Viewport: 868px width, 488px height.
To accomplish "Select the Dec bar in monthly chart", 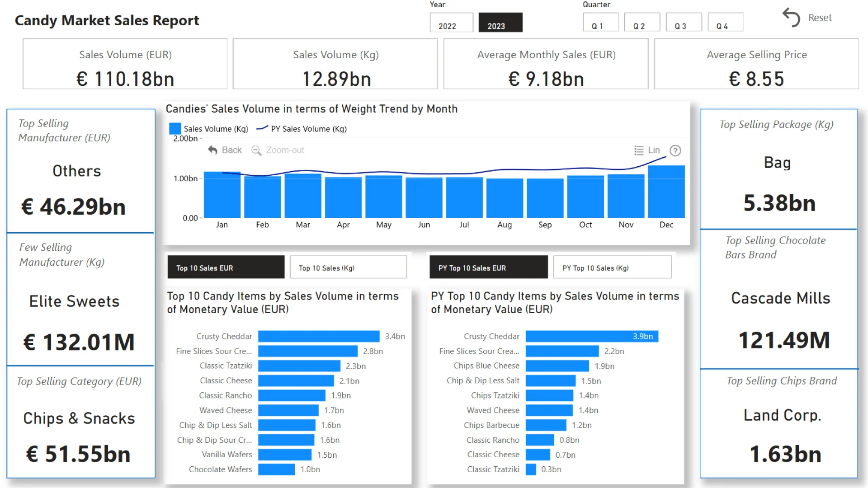I will [x=666, y=192].
